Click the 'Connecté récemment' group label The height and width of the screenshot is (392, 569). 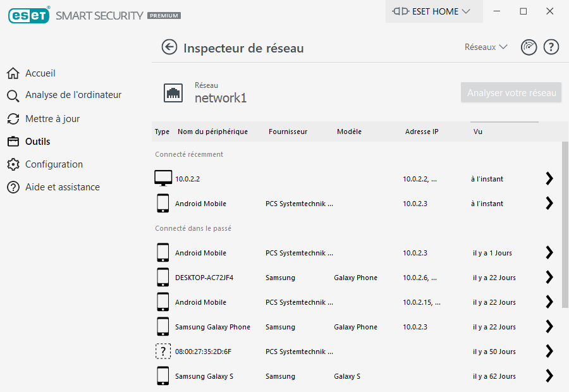[188, 154]
